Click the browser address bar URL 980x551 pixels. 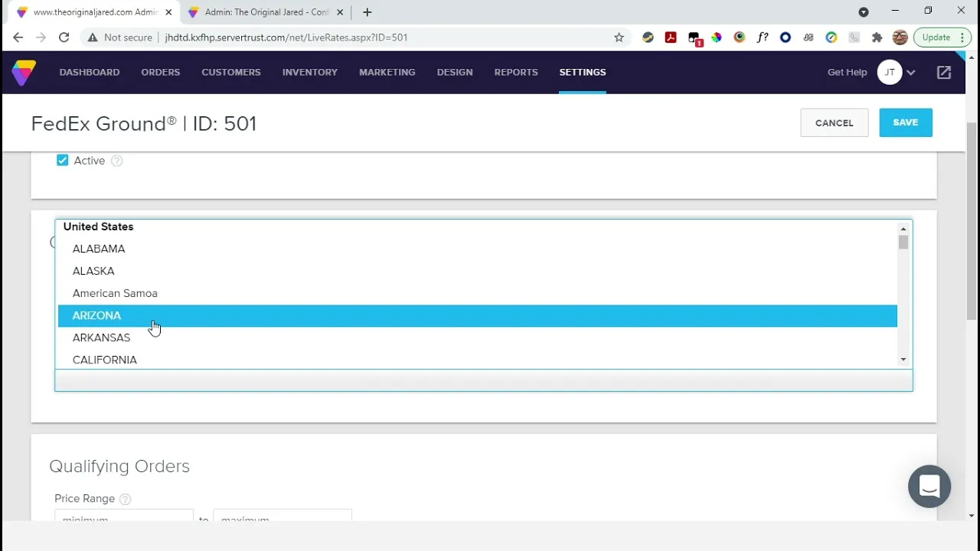[286, 37]
